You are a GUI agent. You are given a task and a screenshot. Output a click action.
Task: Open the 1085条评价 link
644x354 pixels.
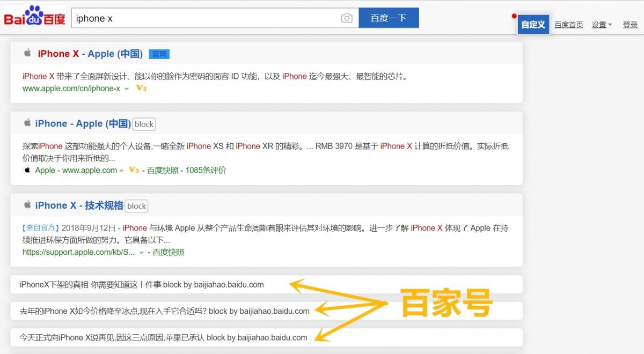click(x=206, y=170)
